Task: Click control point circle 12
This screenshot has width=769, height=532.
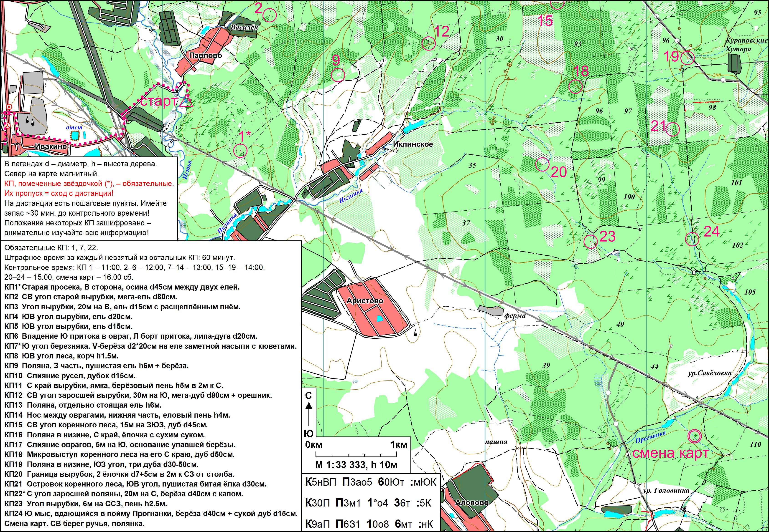Action: click(429, 44)
